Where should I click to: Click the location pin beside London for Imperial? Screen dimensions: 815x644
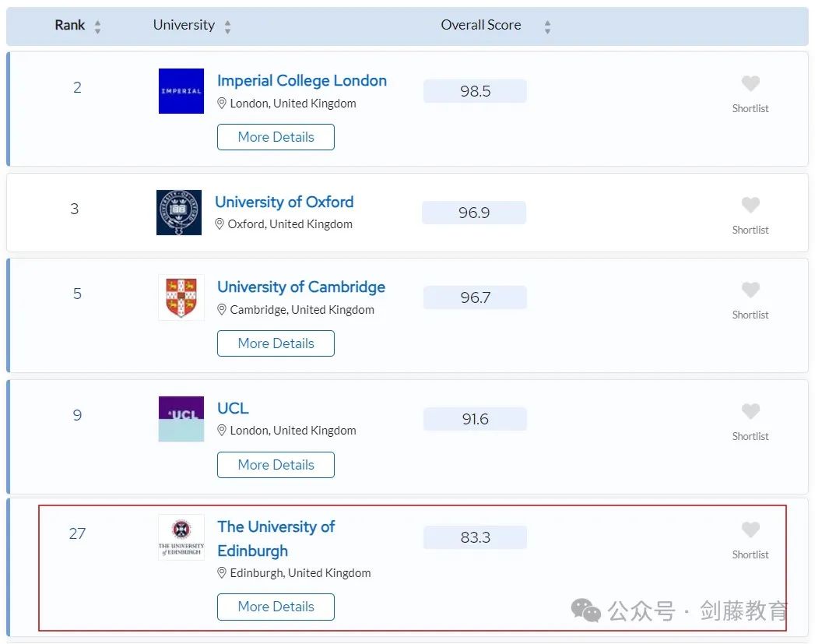click(221, 103)
